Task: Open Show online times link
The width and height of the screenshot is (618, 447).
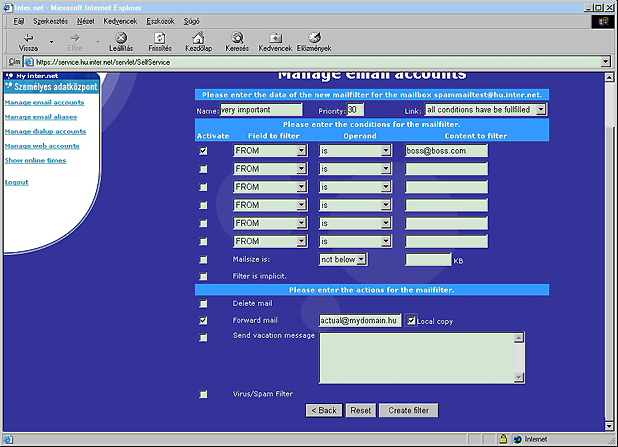Action: pos(35,160)
